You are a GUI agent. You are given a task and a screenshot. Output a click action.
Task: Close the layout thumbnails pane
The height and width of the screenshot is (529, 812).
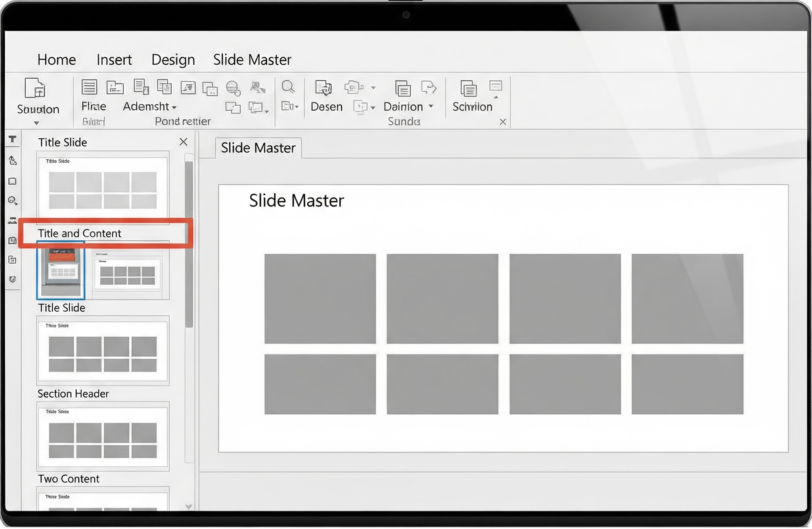(x=183, y=142)
